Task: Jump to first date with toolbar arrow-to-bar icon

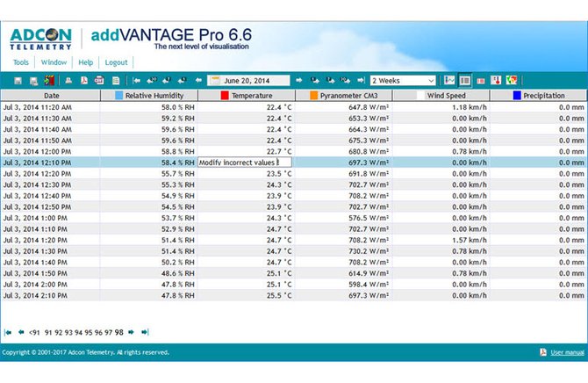Action: (137, 80)
